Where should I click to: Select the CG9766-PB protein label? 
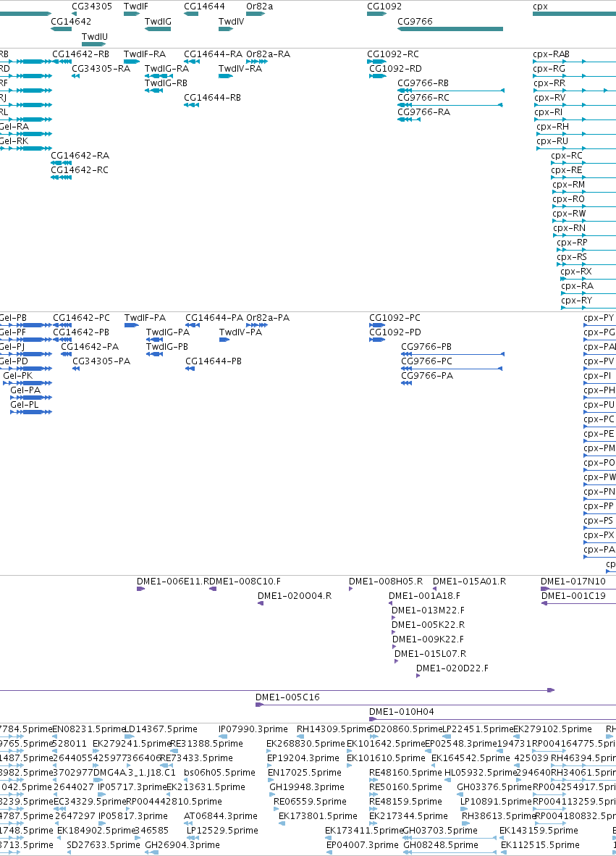(x=426, y=347)
